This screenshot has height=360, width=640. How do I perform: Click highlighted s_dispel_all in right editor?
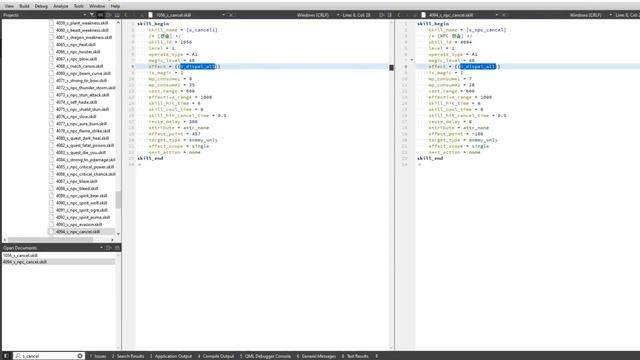(478, 67)
